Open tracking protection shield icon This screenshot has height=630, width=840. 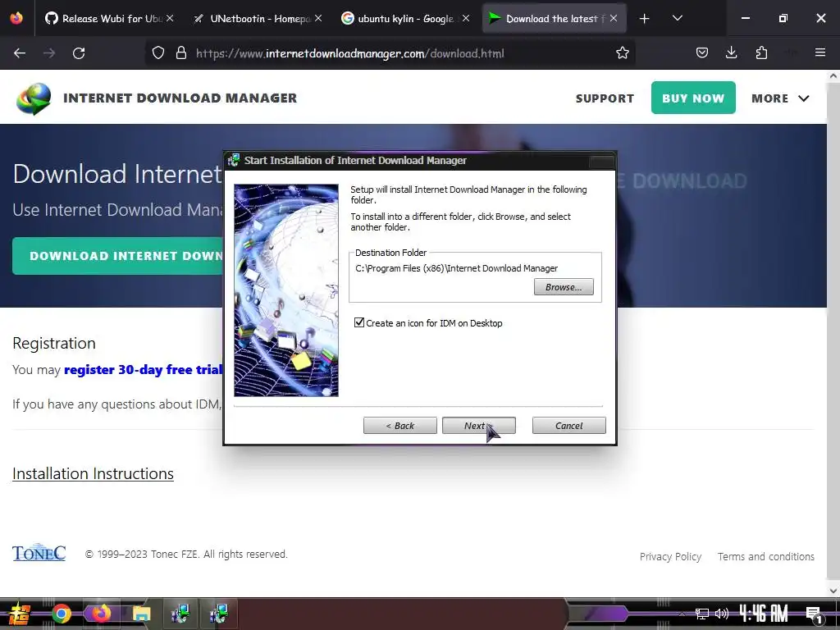(x=158, y=53)
